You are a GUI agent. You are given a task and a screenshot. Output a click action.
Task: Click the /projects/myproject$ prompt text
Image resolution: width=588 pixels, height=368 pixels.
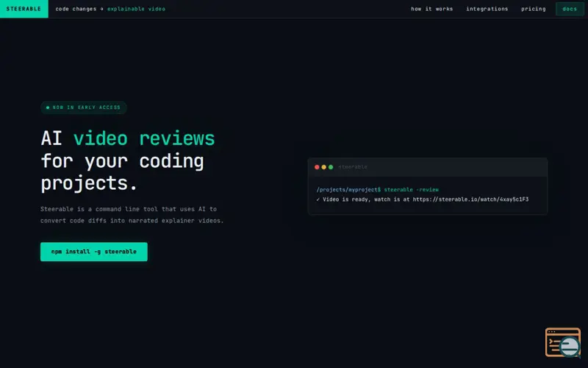[x=348, y=190]
